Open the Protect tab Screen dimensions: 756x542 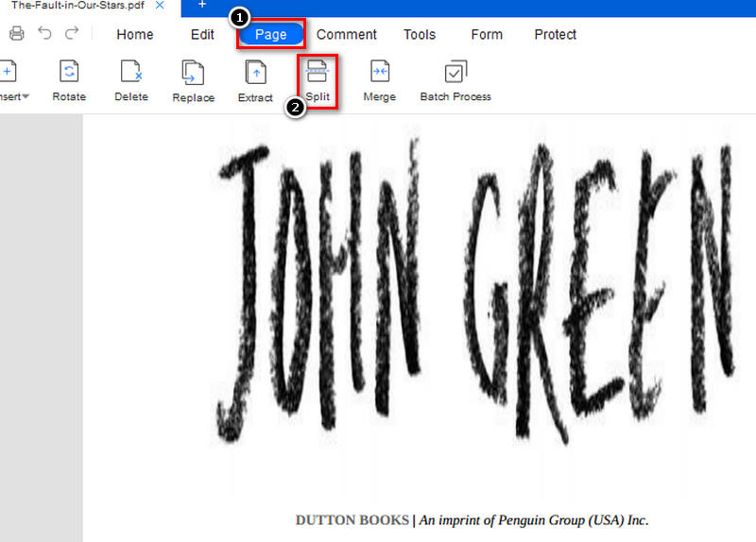555,35
